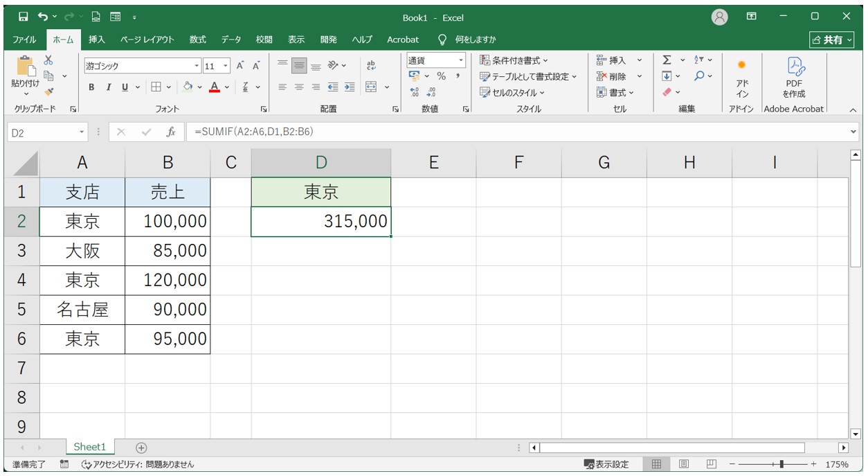868x476 pixels.
Task: Open the font size dropdown
Action: (226, 67)
